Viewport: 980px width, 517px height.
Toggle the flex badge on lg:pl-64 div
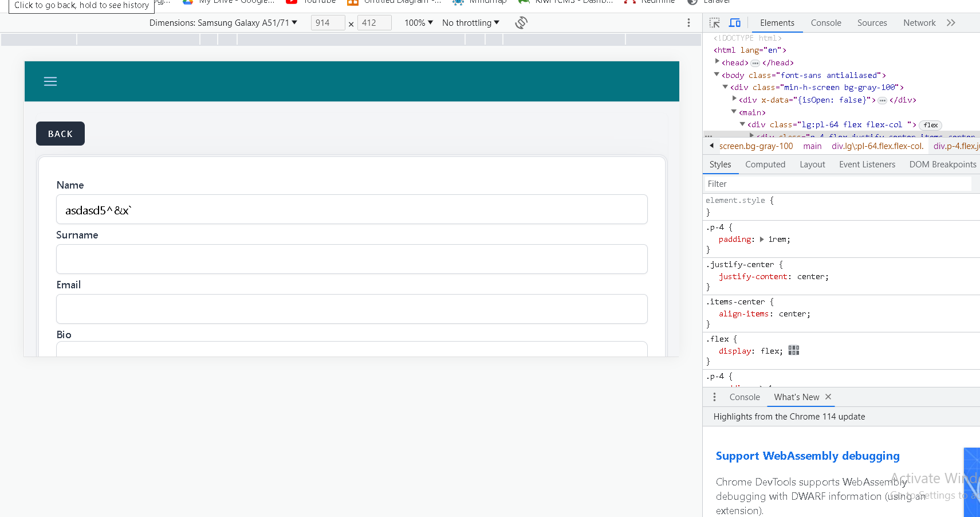coord(930,125)
